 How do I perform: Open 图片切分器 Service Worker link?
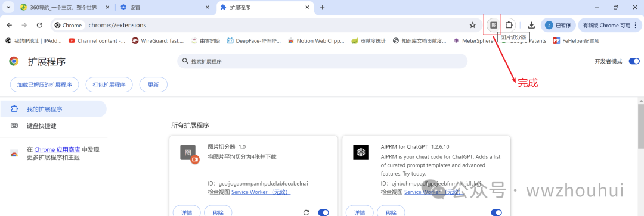click(x=261, y=192)
